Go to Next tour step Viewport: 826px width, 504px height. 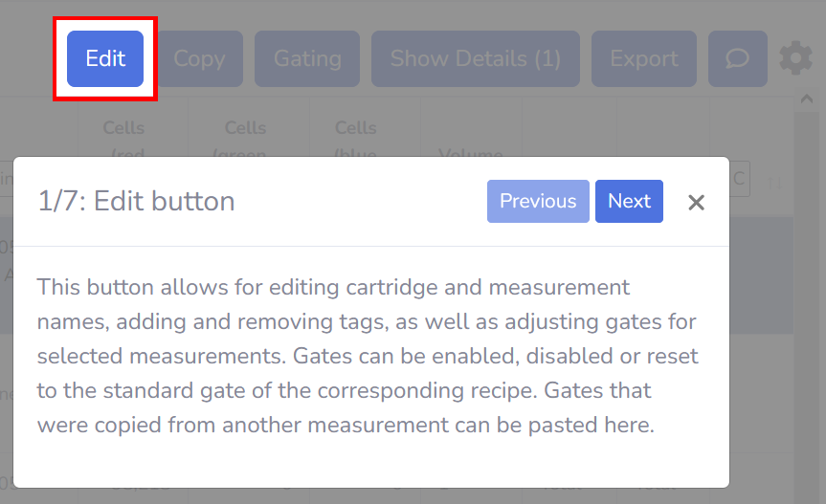629,201
